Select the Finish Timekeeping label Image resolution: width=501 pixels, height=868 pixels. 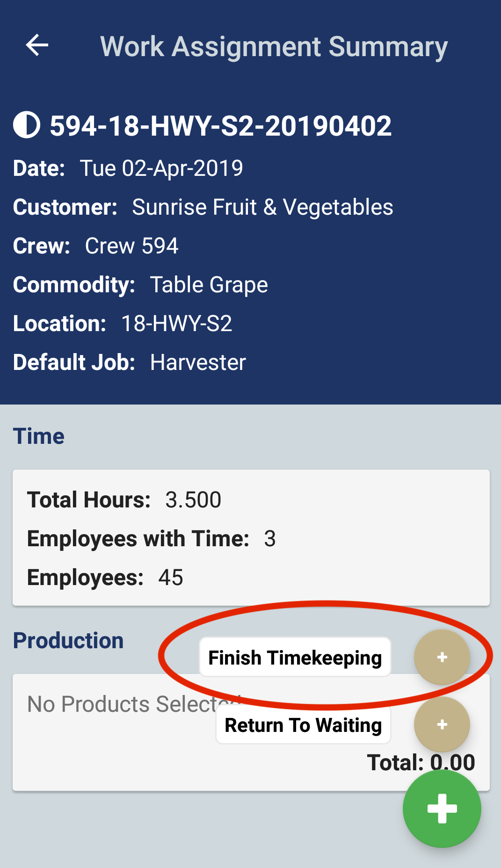[x=295, y=658]
